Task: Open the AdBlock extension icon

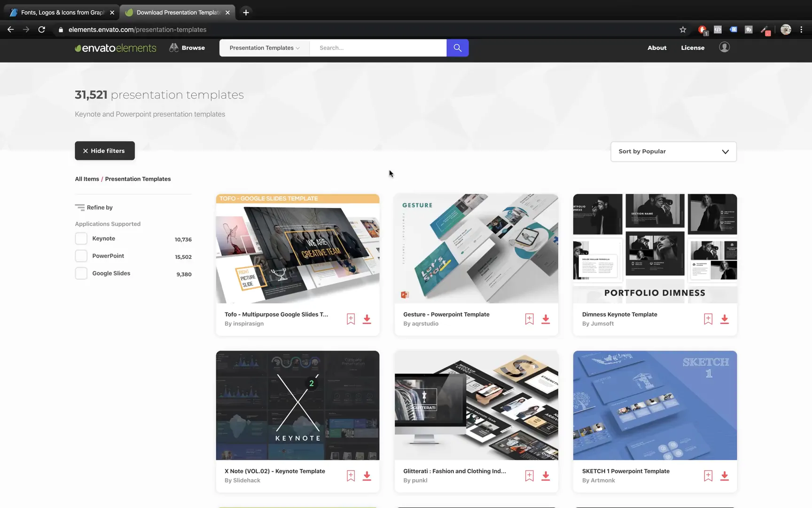Action: [x=702, y=29]
